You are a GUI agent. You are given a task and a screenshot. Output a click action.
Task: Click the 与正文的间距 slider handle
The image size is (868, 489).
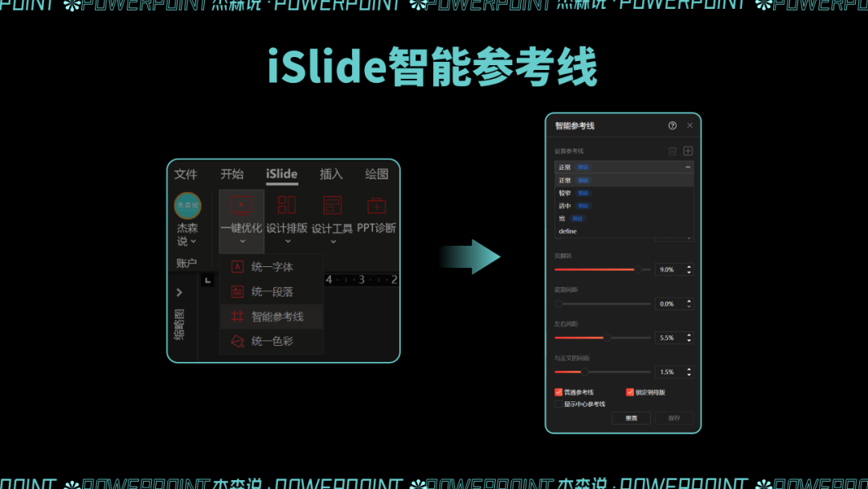[584, 372]
